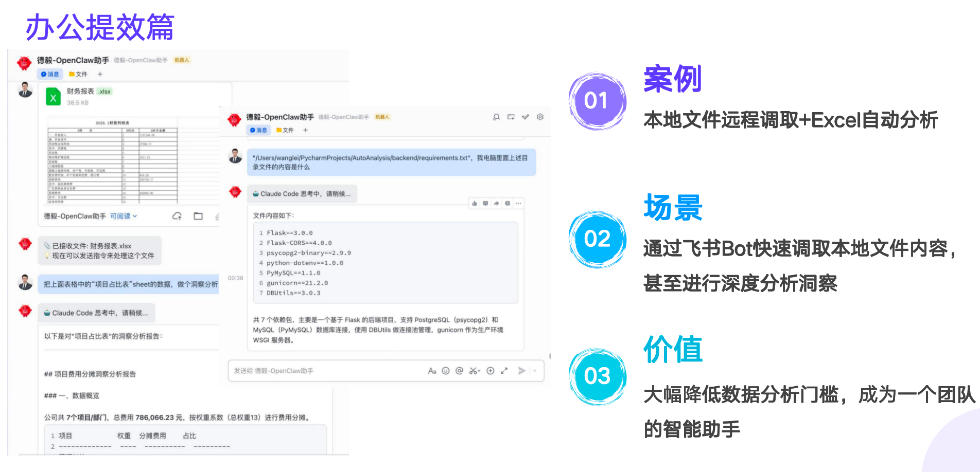Click the 价值 heading
The width and height of the screenshot is (980, 472).
[x=673, y=349]
